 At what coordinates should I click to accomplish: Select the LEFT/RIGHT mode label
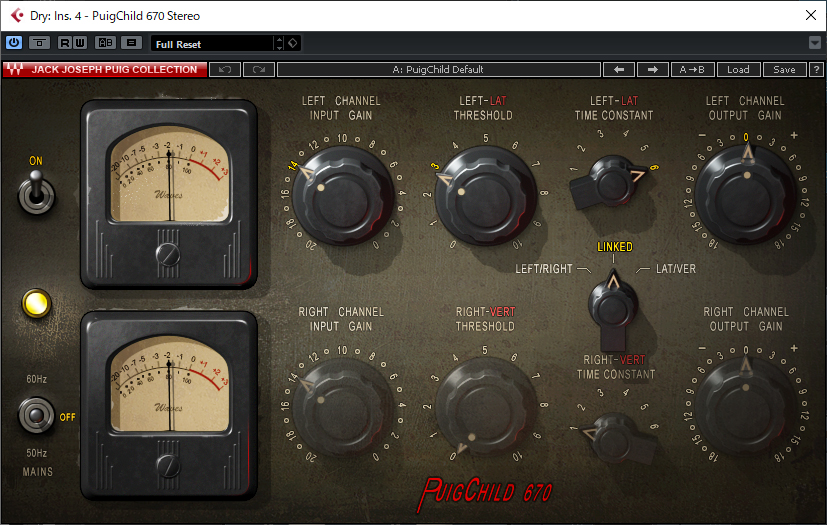[x=543, y=269]
